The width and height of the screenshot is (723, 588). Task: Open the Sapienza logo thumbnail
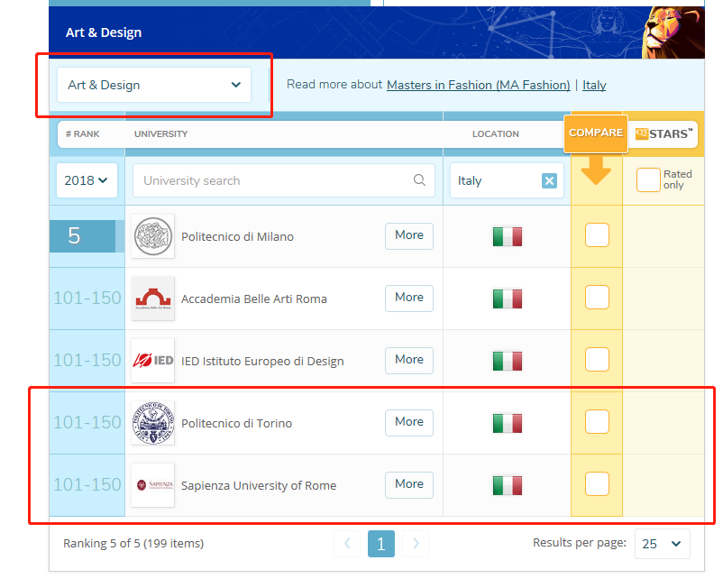[153, 485]
